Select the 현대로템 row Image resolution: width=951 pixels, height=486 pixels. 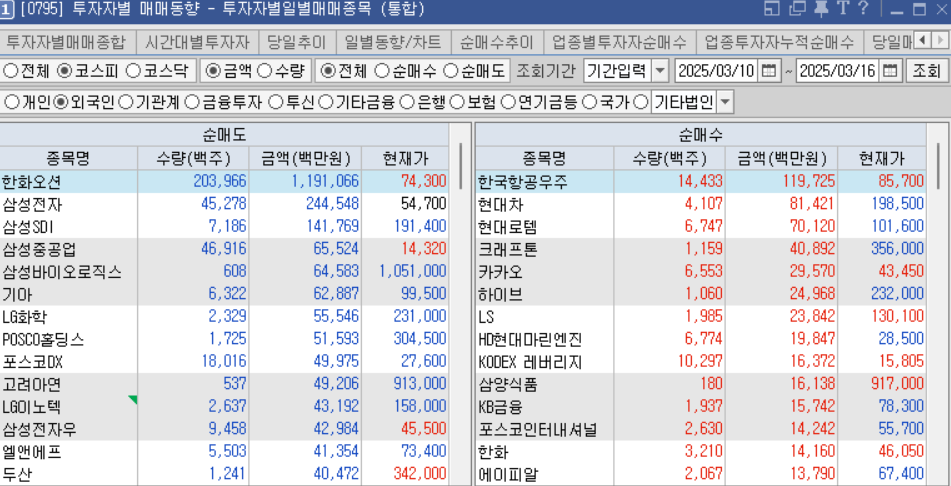click(701, 226)
